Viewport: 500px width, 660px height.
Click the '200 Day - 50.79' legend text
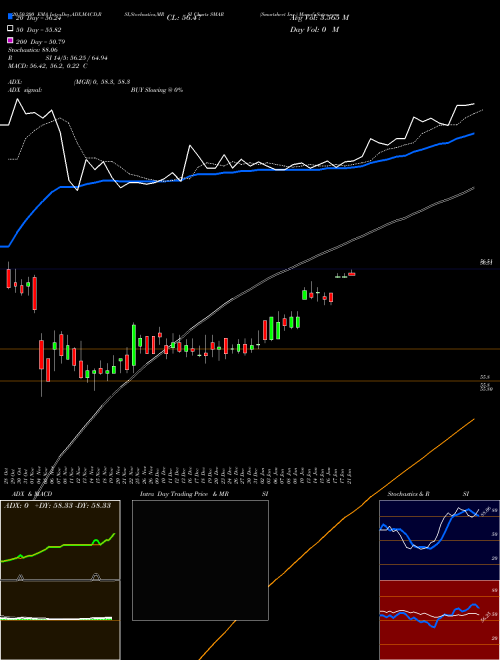(40, 42)
